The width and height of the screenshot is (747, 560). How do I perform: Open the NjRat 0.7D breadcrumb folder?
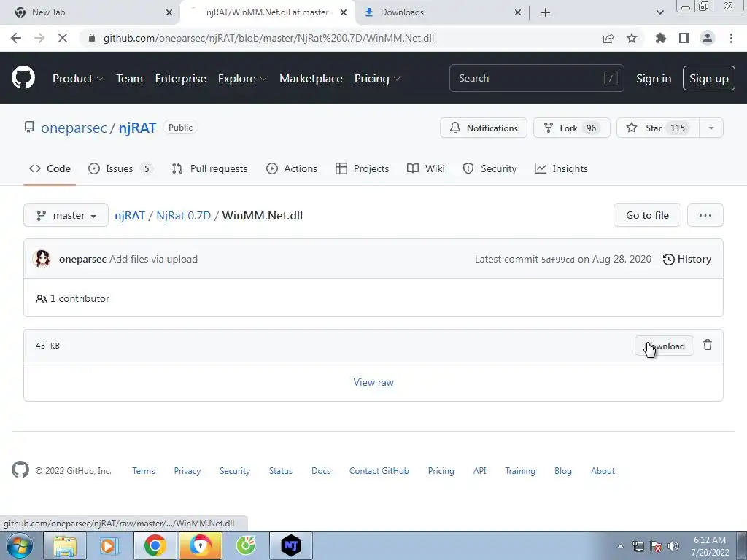pos(183,215)
